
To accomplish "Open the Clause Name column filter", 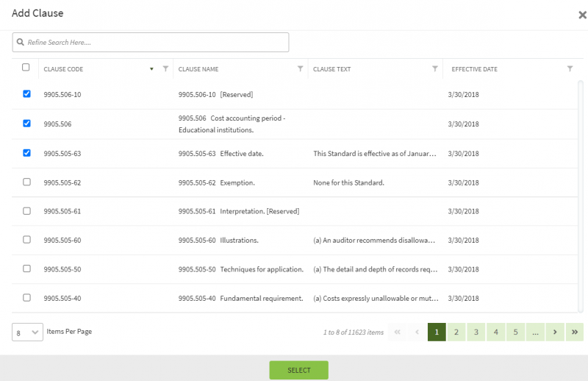I will tap(300, 68).
